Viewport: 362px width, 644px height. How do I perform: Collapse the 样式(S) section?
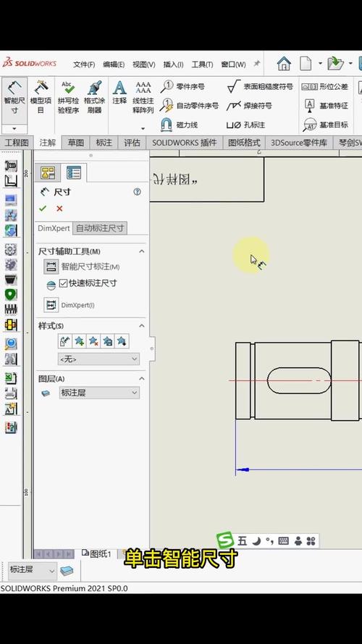[142, 326]
